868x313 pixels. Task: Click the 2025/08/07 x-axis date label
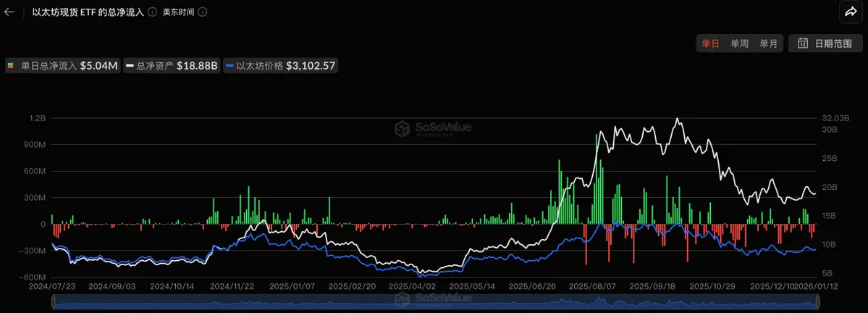point(591,287)
